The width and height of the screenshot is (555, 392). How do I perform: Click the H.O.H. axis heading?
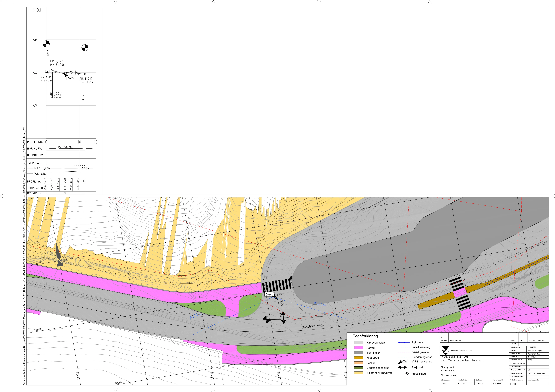coord(38,10)
